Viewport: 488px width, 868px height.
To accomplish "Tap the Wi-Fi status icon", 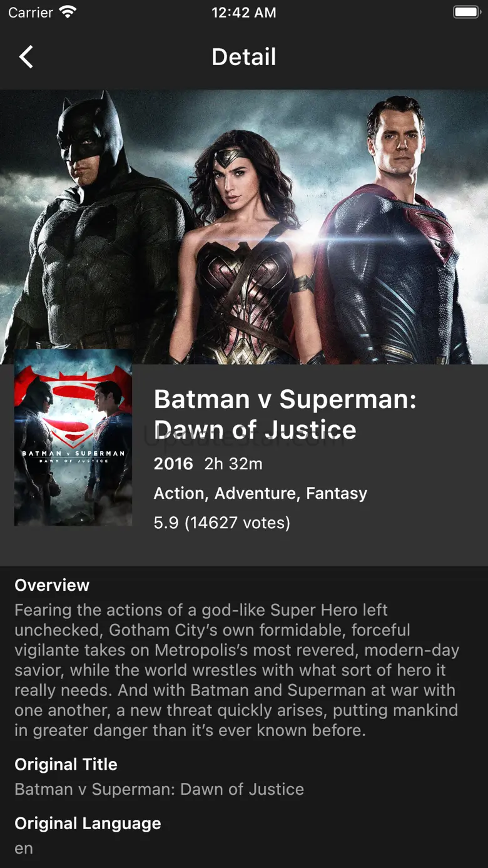I will (x=67, y=12).
